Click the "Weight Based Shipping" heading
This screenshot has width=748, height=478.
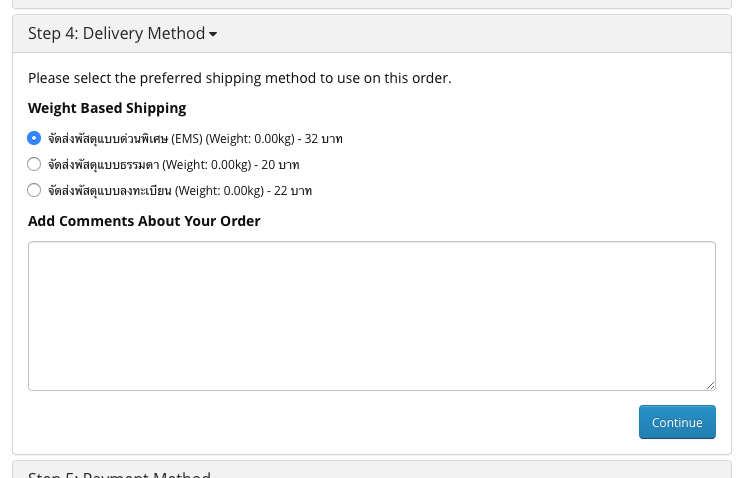[107, 108]
